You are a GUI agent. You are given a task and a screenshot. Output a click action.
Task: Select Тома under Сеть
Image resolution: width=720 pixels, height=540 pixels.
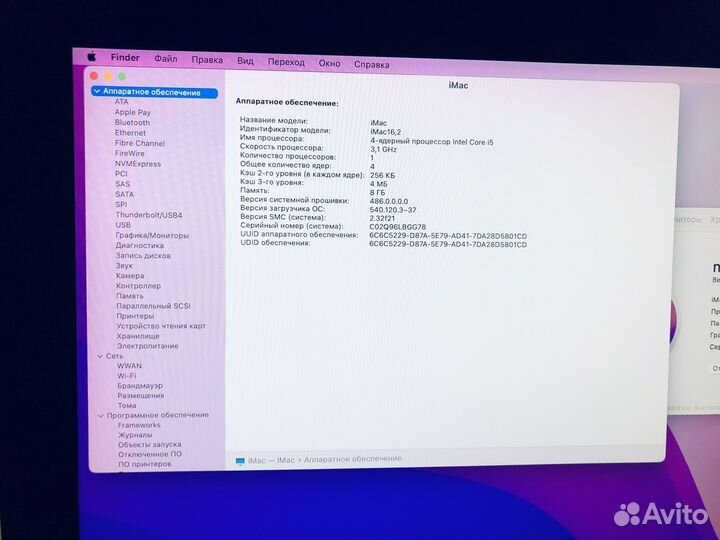pos(127,406)
